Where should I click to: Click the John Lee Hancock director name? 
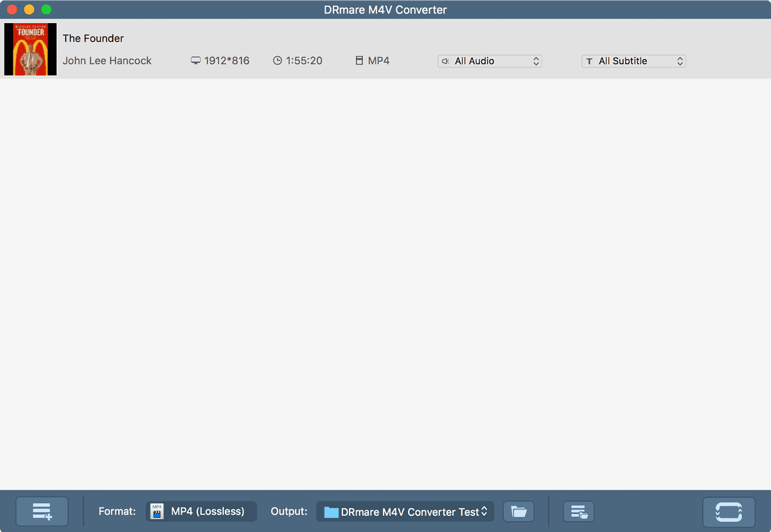tap(107, 61)
